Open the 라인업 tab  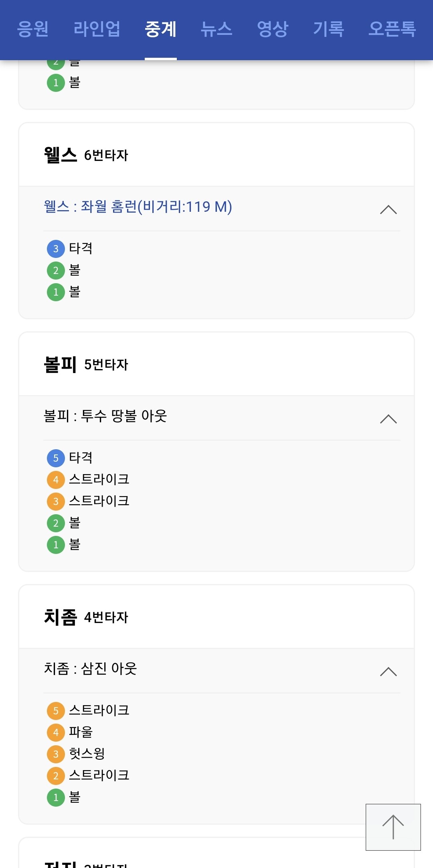(x=97, y=29)
